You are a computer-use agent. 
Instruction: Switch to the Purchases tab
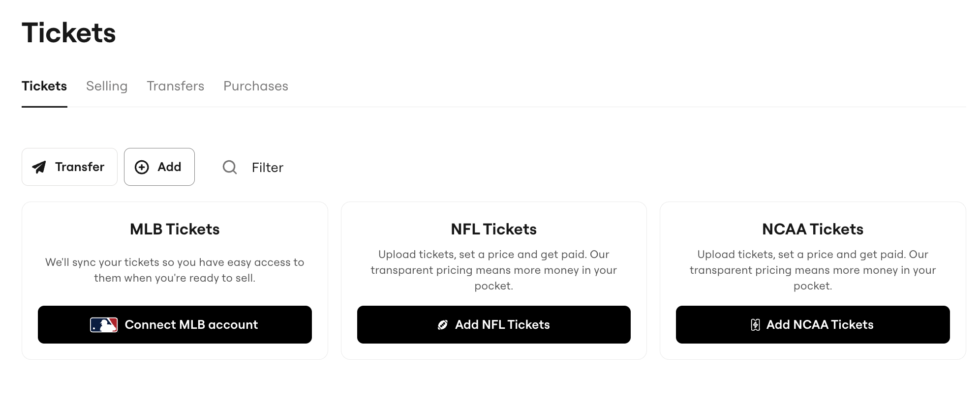click(255, 86)
